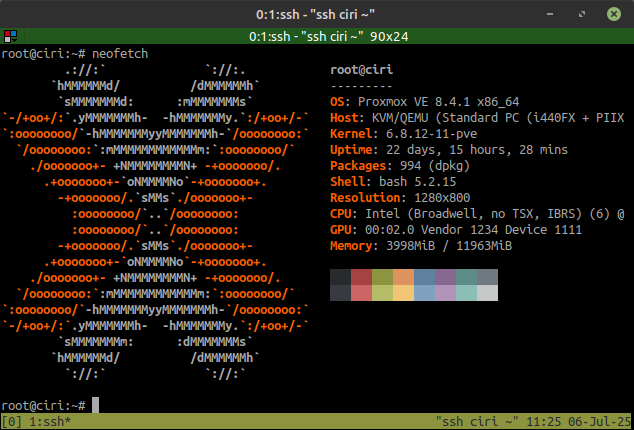
Task: Click the tmux status time 11:25
Action: tap(543, 422)
